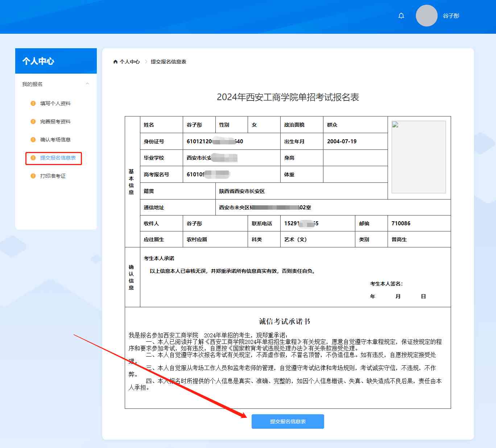This screenshot has width=496, height=448.
Task: Collapse the 我的报名 section chevron
Action: [87, 84]
